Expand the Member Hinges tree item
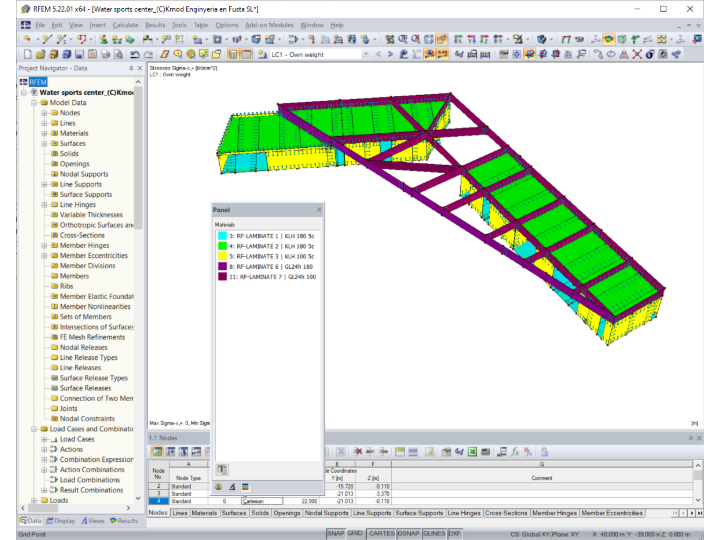 pyautogui.click(x=44, y=245)
